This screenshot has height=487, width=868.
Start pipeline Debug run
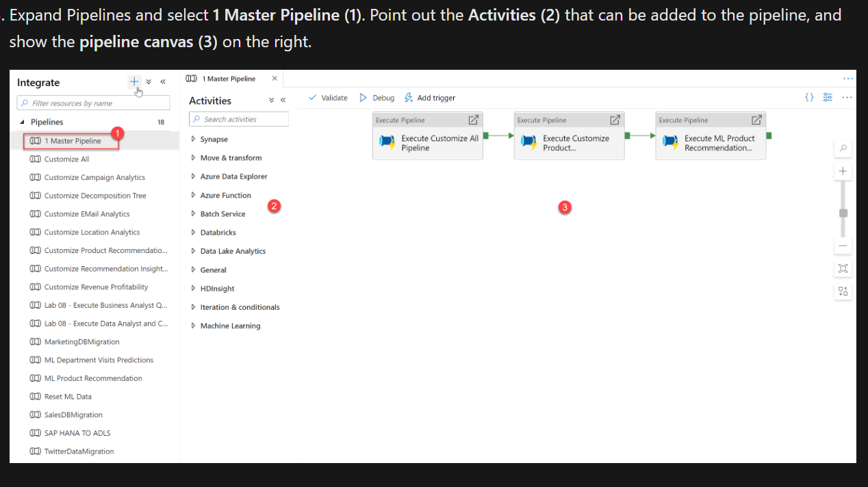pos(377,98)
